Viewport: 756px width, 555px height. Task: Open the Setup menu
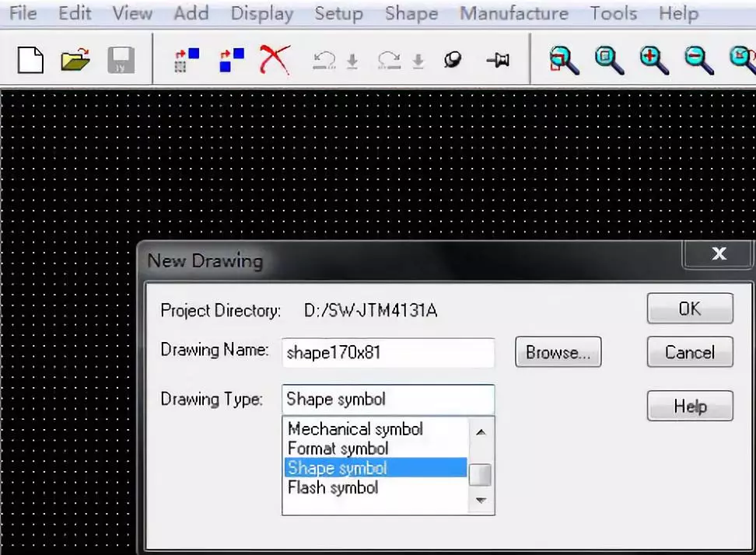[x=338, y=13]
